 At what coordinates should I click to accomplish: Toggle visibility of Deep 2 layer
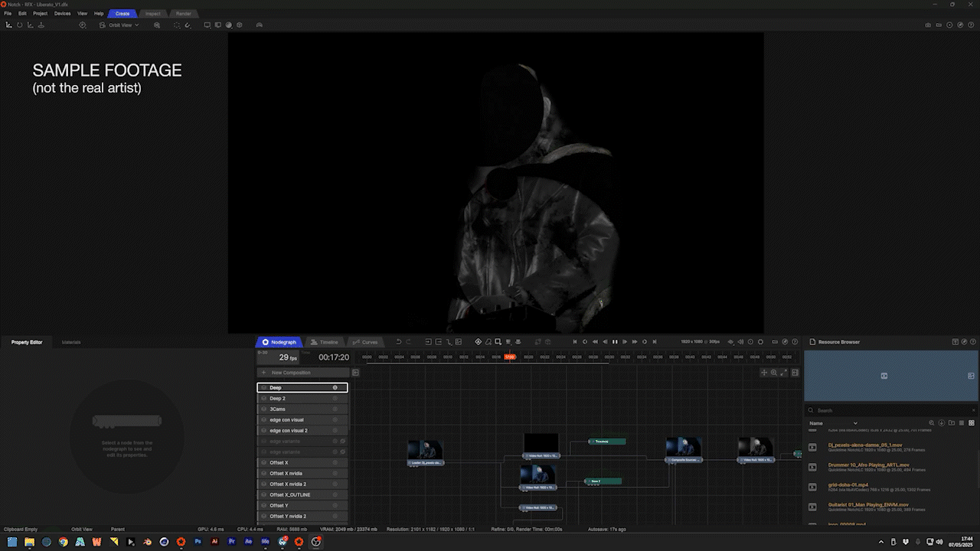(264, 399)
